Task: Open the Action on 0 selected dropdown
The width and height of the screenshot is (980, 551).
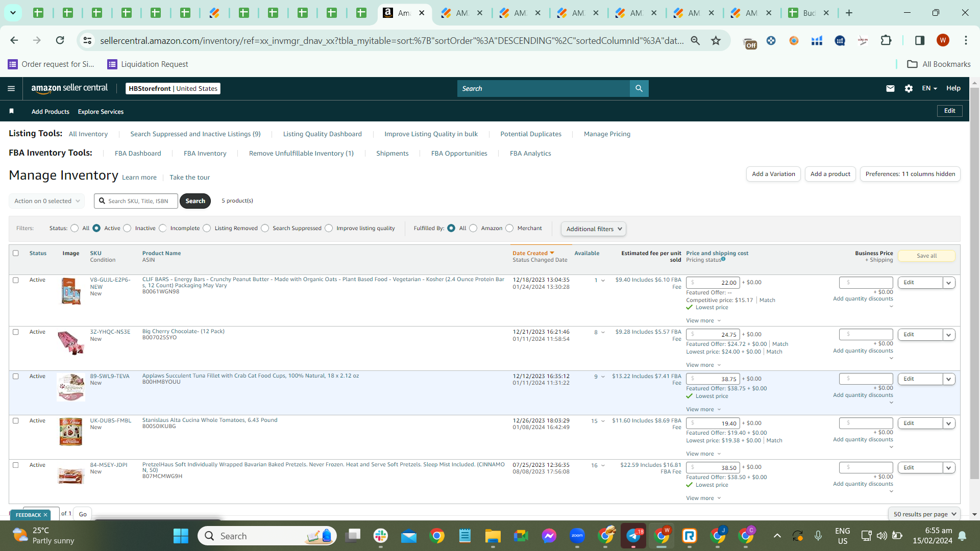Action: pyautogui.click(x=47, y=201)
